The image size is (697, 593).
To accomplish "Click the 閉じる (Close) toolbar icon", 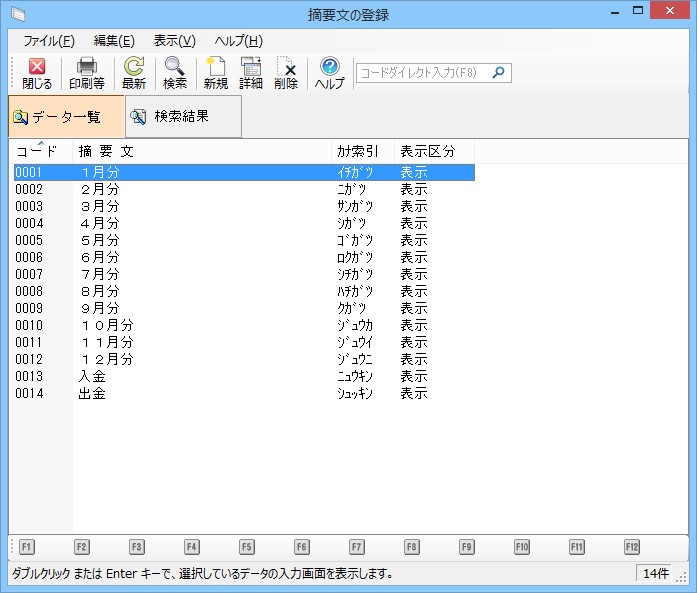I will pos(37,73).
